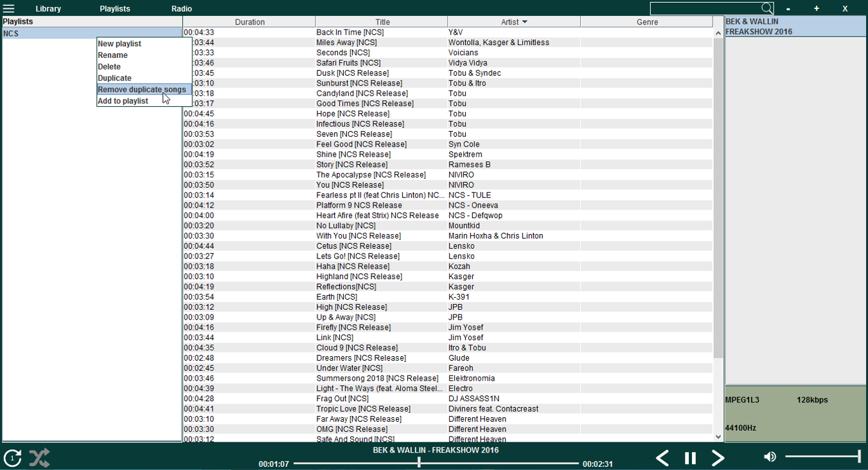Select song Highland [NCS Release]
The height and width of the screenshot is (470, 868).
pyautogui.click(x=359, y=276)
